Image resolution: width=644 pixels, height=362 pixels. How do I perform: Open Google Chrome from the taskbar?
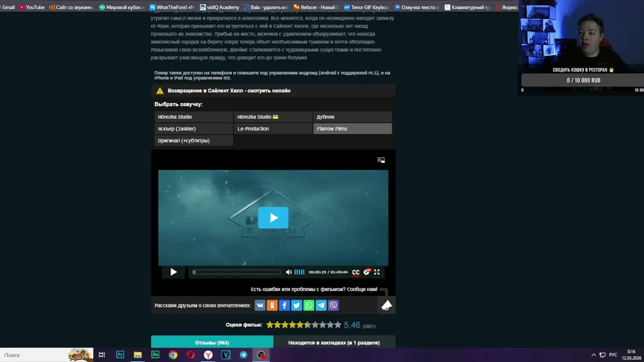(x=173, y=355)
